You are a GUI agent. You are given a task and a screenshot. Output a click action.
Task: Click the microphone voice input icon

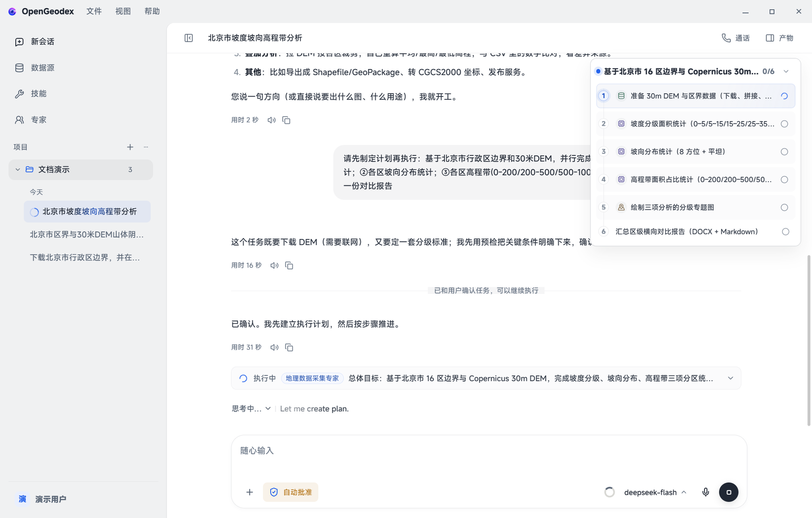[705, 492]
